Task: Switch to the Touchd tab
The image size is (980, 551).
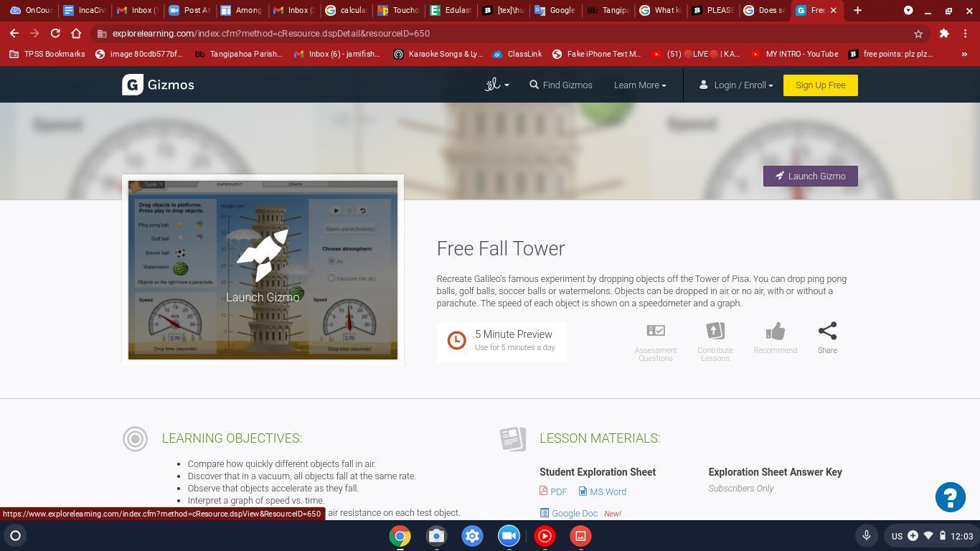Action: pyautogui.click(x=399, y=10)
